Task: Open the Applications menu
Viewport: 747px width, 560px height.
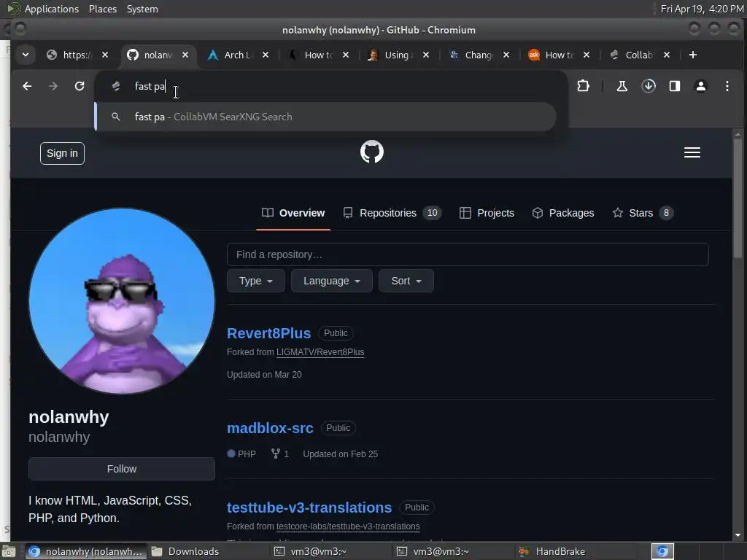Action: click(44, 9)
